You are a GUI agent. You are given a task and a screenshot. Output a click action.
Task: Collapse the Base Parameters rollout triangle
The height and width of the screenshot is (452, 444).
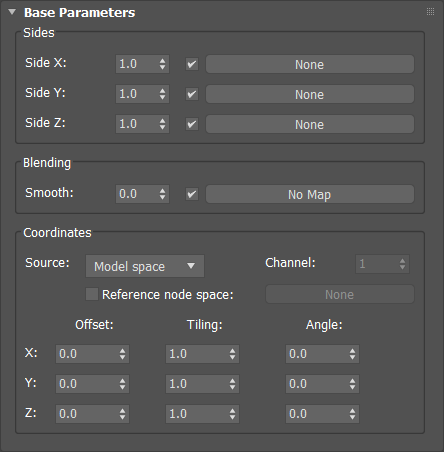pyautogui.click(x=12, y=12)
